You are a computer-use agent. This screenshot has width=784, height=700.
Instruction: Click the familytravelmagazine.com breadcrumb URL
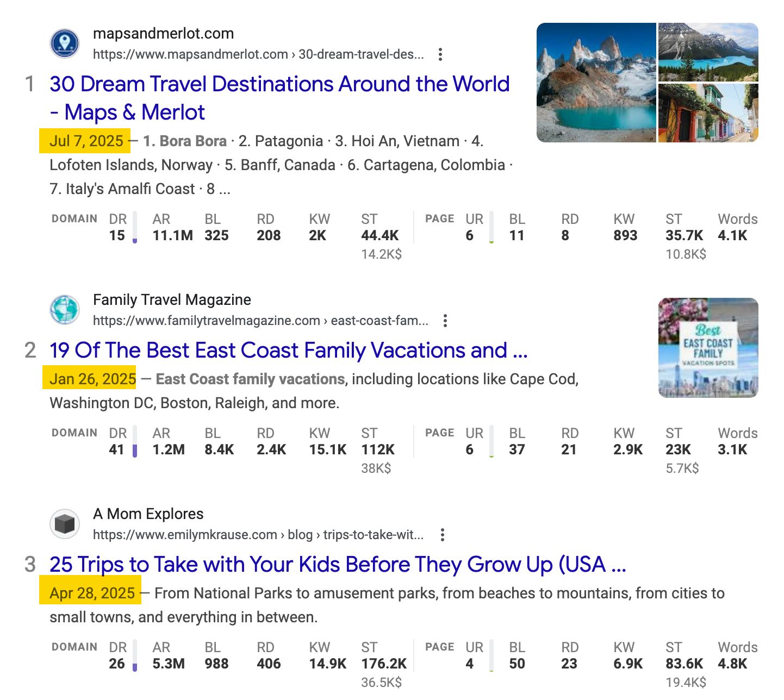tap(262, 320)
